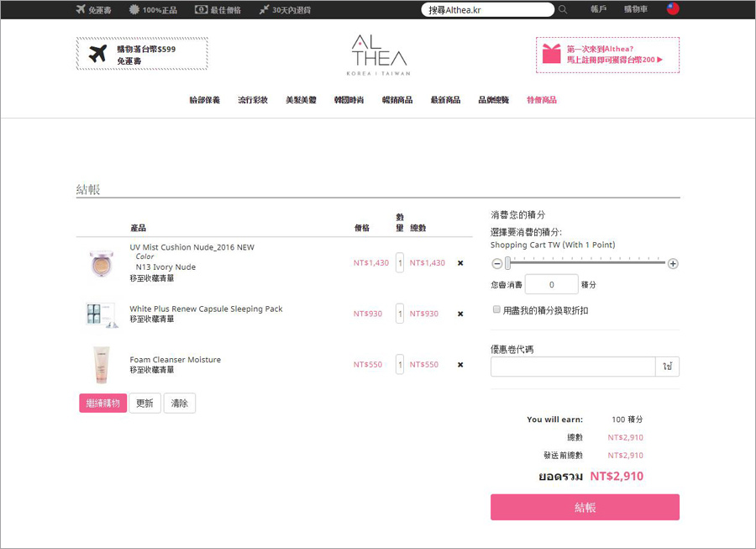This screenshot has height=549, width=756.
Task: Open the 特價商品 menu
Action: [x=542, y=100]
